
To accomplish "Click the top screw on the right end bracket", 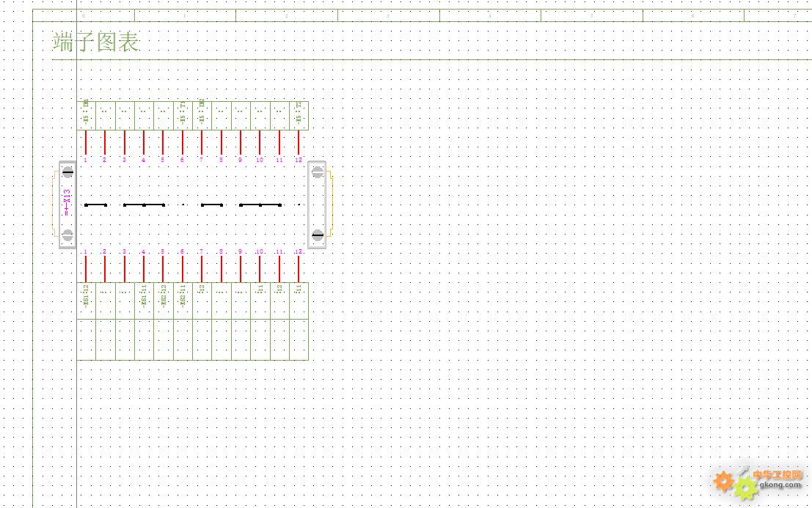I will click(317, 173).
